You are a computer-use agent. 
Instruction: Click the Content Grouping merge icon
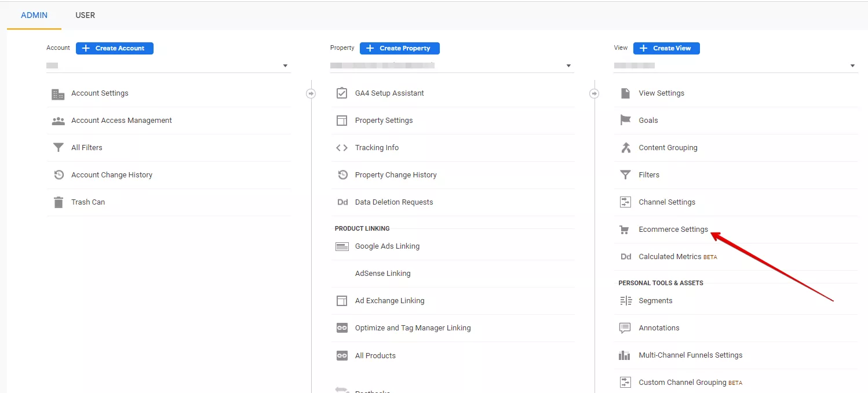(x=625, y=148)
